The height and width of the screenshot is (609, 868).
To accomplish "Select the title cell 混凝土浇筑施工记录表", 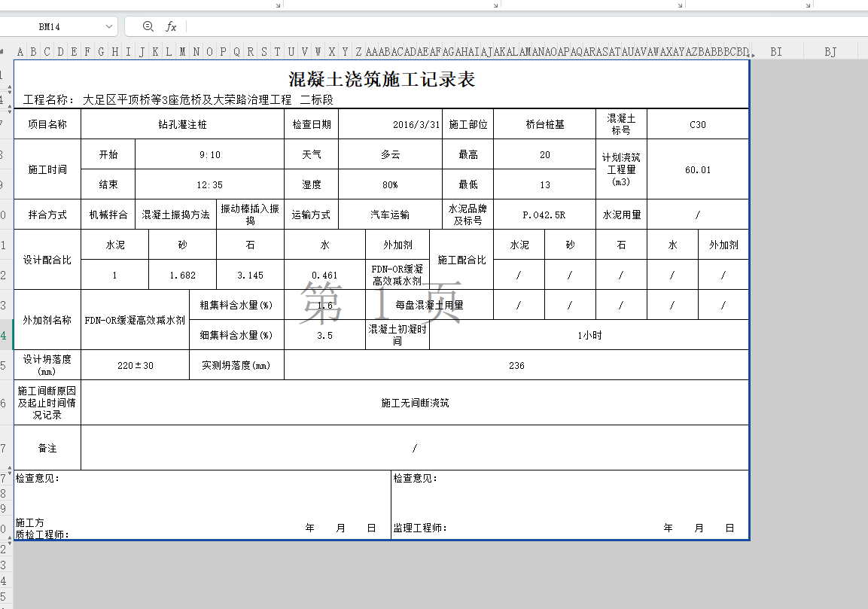I will [x=382, y=79].
